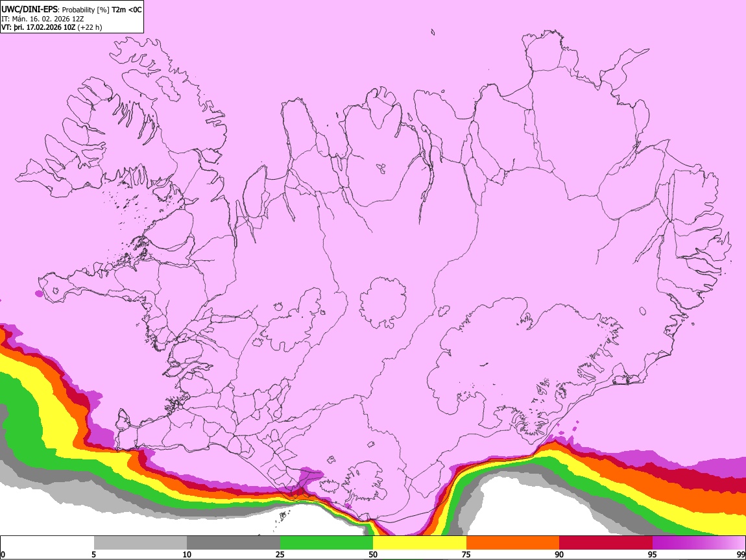
Task: Click the legend label '75'
Action: (466, 554)
